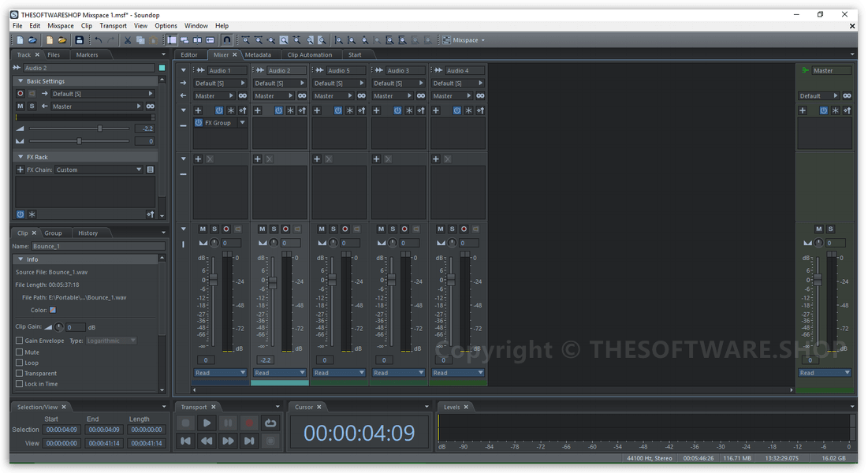Image resolution: width=868 pixels, height=473 pixels.
Task: Toggle the FX Group power icon on Audio 1
Action: tap(198, 122)
